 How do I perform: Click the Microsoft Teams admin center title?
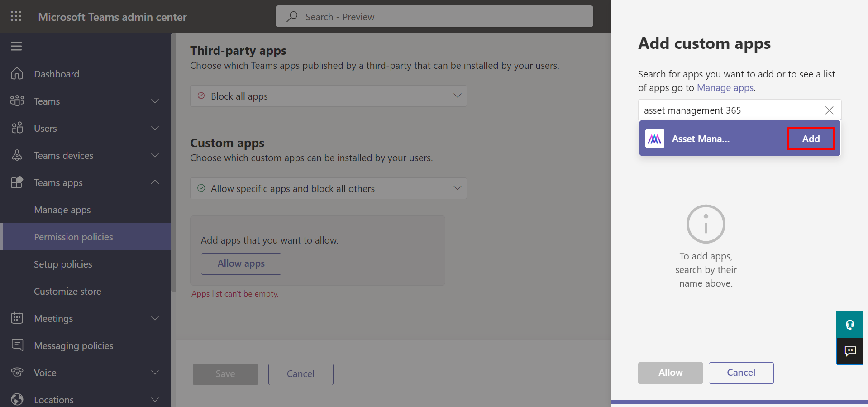tap(112, 17)
